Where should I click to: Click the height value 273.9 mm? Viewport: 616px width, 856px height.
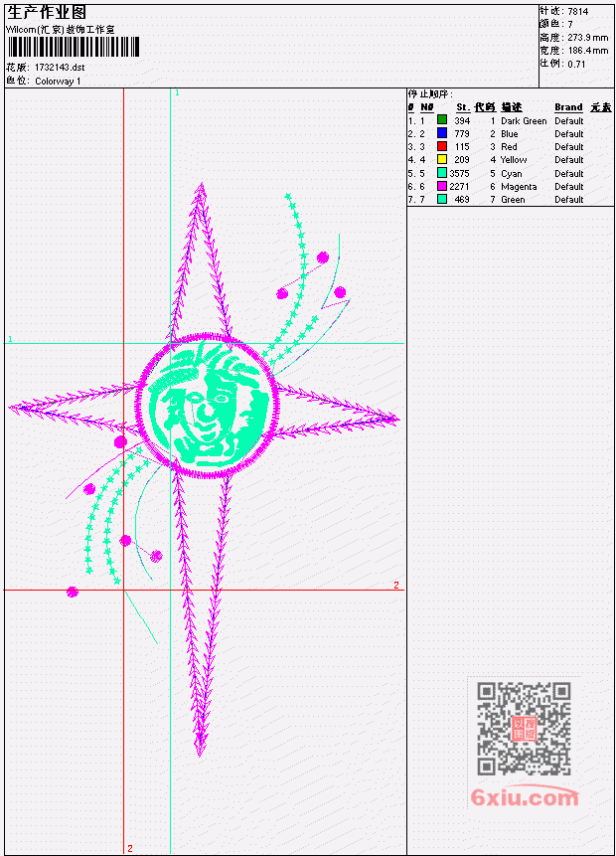587,38
